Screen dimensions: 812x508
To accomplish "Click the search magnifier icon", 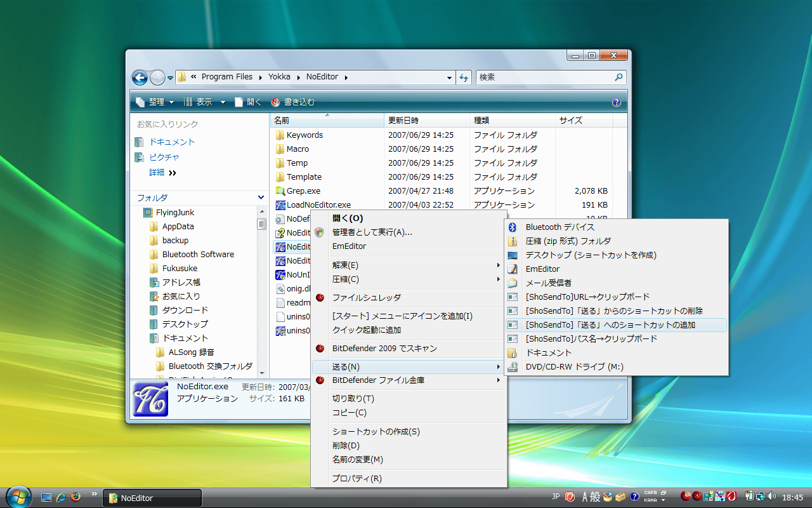I will pyautogui.click(x=619, y=77).
